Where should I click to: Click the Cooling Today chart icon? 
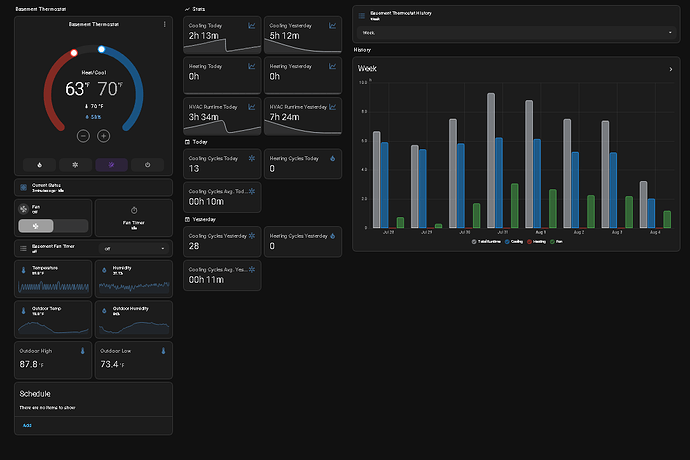(x=252, y=26)
